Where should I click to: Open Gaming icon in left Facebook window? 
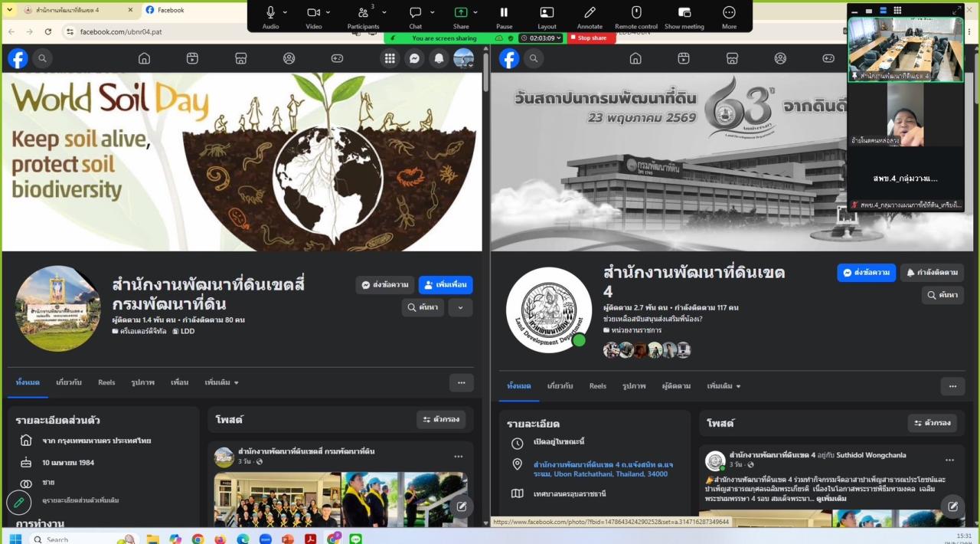[x=337, y=58]
